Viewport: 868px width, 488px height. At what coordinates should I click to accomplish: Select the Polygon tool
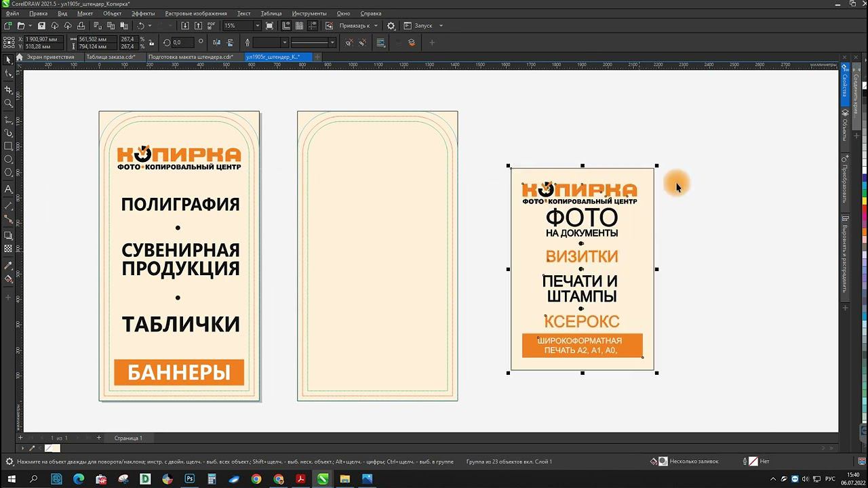point(8,173)
